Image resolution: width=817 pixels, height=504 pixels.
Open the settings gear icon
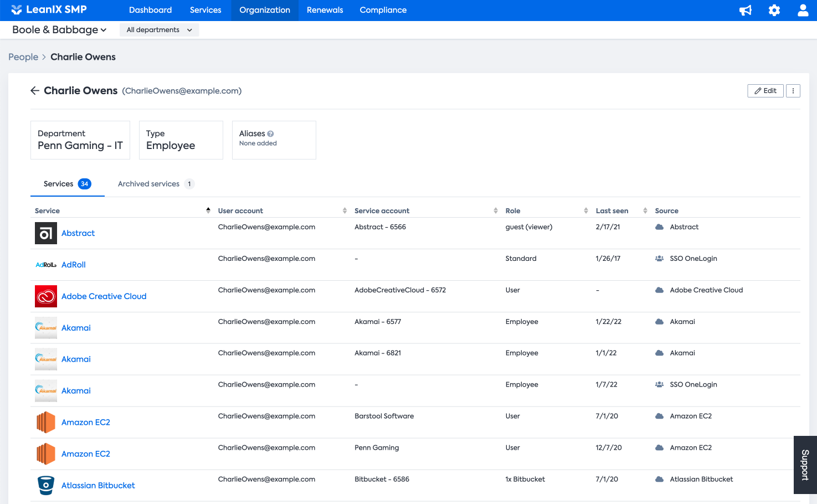(774, 10)
